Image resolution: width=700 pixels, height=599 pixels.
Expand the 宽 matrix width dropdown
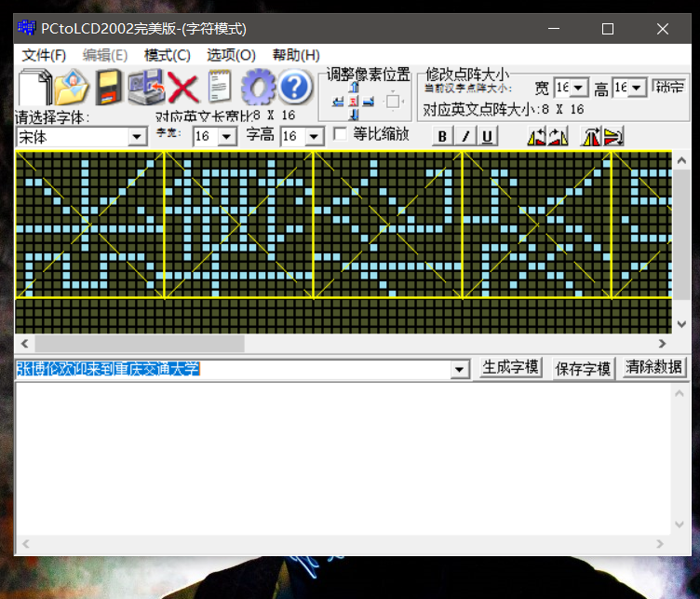pyautogui.click(x=579, y=88)
